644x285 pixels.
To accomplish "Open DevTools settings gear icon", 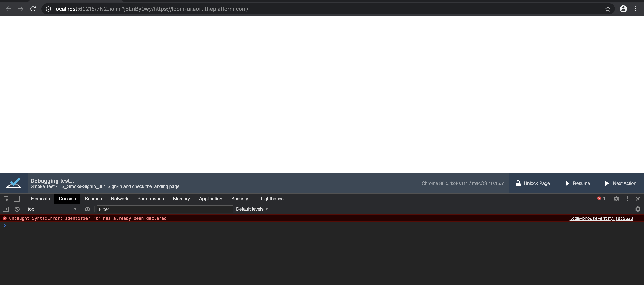I will (616, 199).
